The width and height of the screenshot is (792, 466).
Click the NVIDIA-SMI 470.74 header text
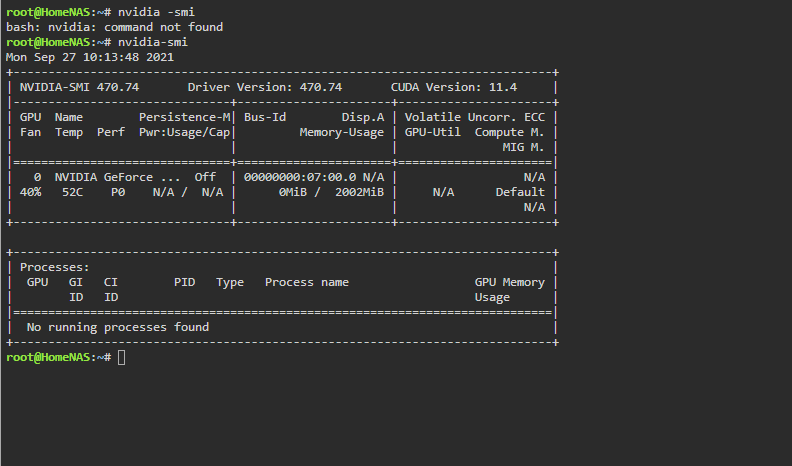click(79, 87)
